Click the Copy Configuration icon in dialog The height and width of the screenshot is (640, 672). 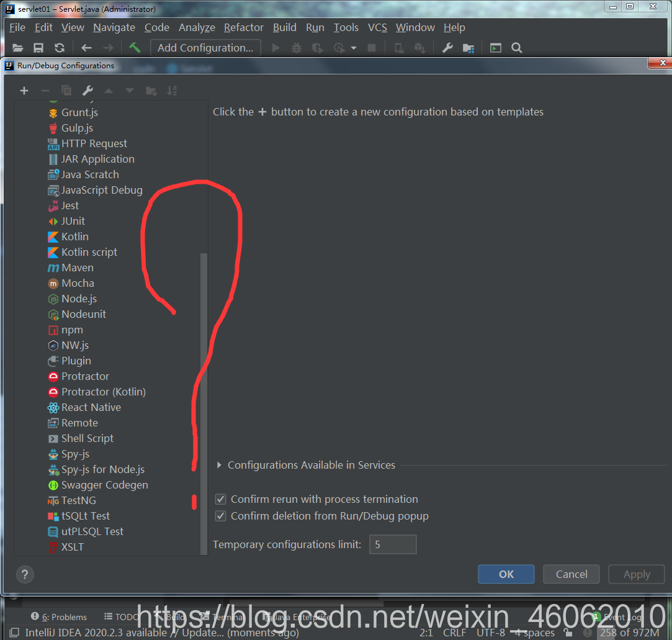click(x=66, y=91)
